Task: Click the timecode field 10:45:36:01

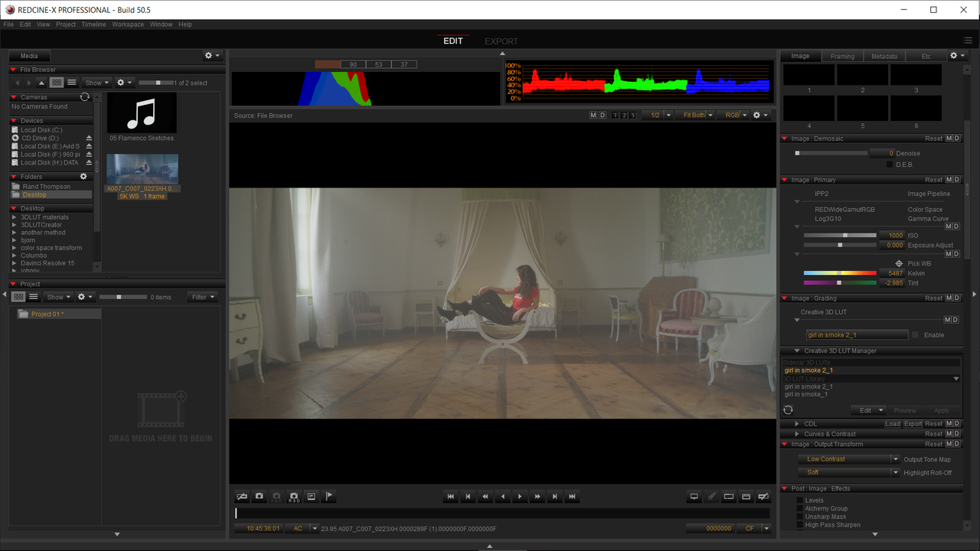Action: pos(260,529)
